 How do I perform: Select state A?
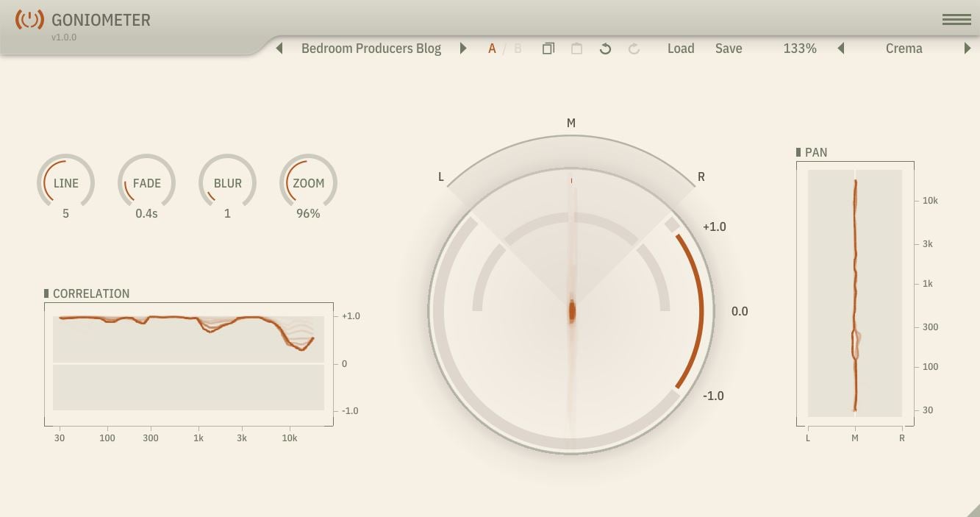point(492,49)
